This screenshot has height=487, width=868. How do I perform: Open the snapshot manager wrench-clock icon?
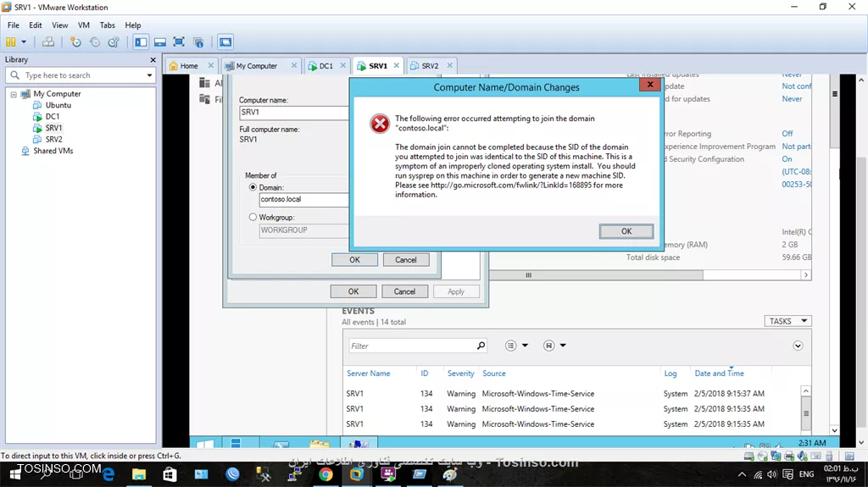[x=114, y=42]
